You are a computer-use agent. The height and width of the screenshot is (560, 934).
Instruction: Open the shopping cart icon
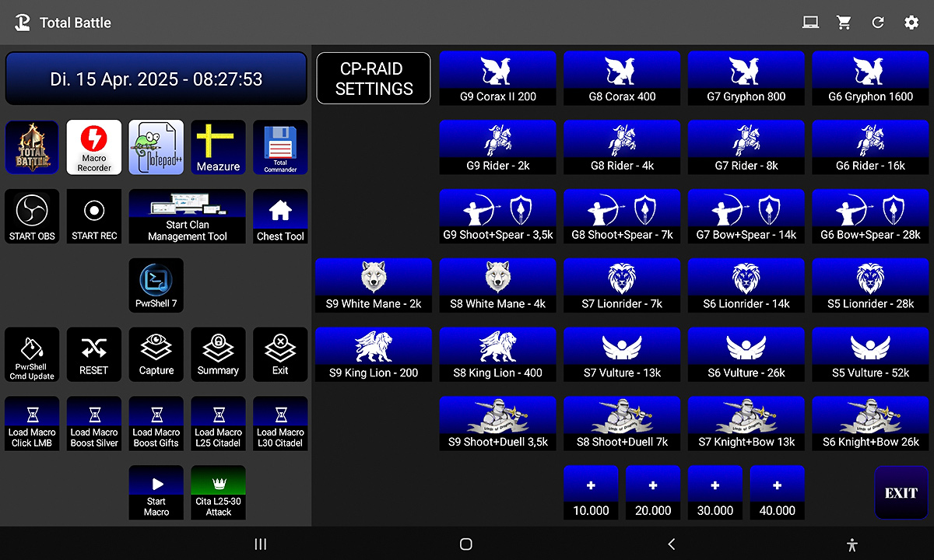pos(844,23)
